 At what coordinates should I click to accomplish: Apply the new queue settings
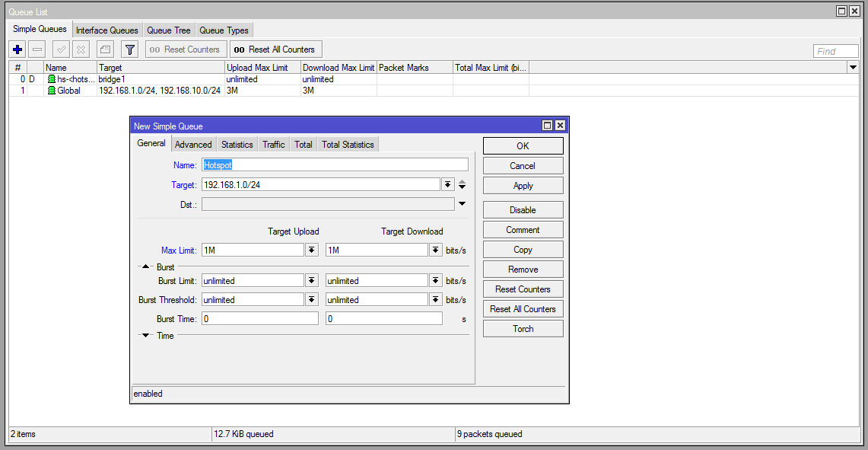tap(523, 185)
